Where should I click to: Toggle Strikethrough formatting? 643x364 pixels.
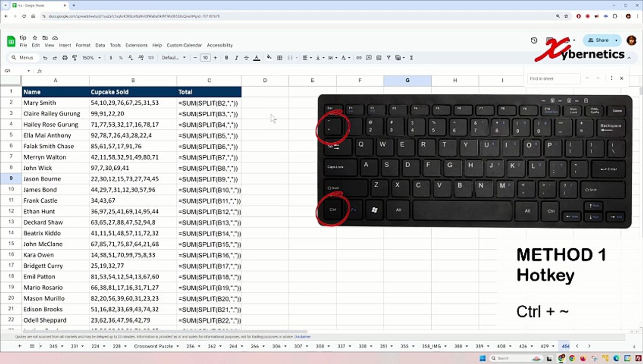(x=246, y=58)
